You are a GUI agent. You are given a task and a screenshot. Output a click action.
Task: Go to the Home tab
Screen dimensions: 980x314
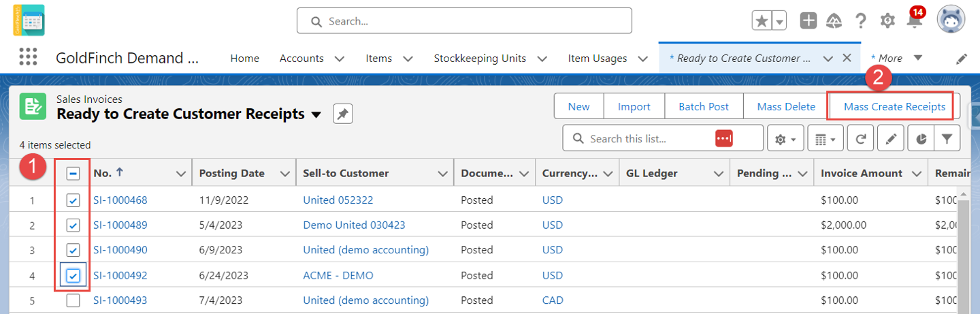tap(244, 59)
